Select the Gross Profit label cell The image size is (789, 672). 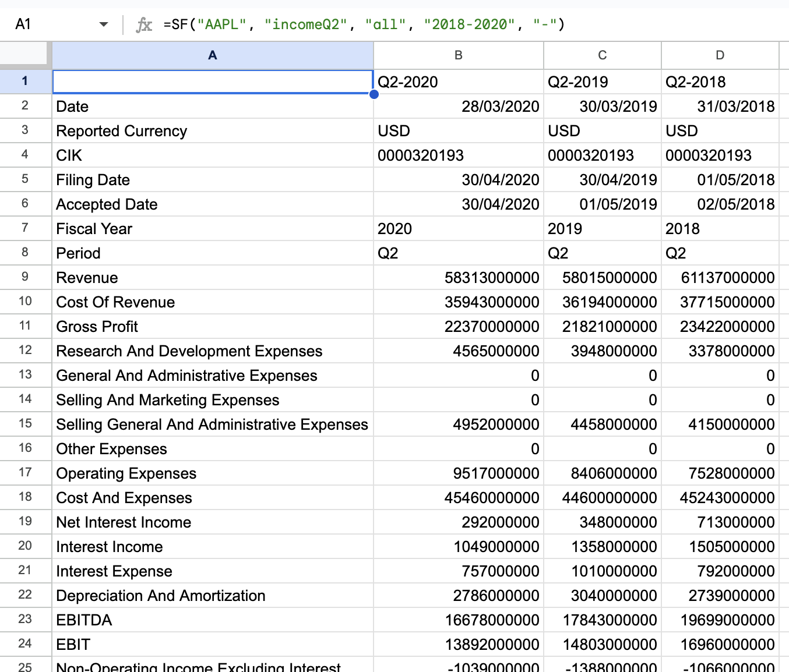coord(213,326)
